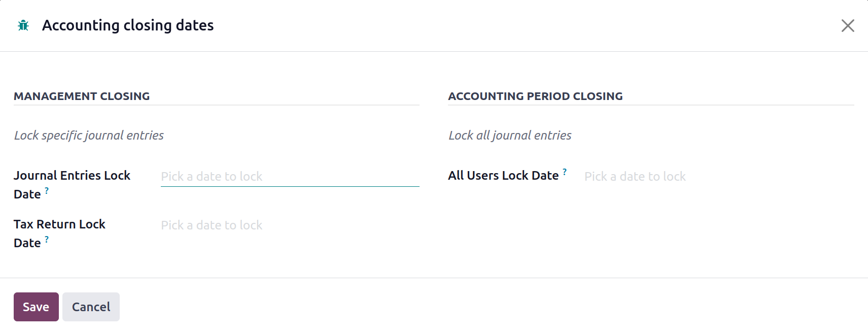Viewport: 868px width, 332px height.
Task: Open the debug bug icon menu
Action: point(23,25)
